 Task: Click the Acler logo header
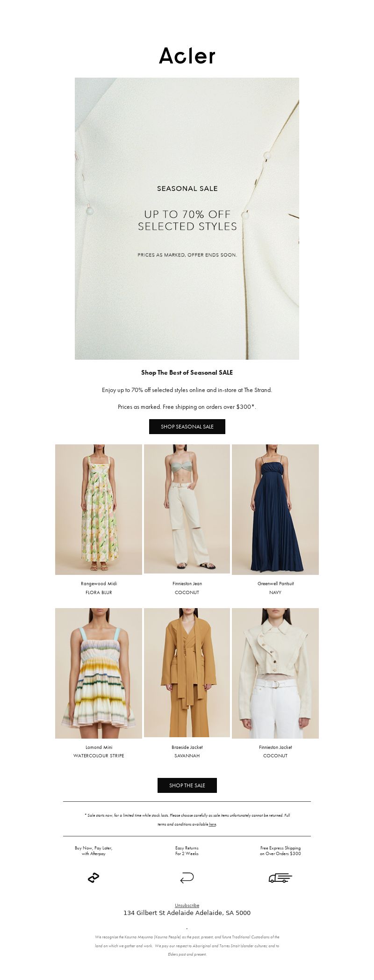(x=187, y=56)
